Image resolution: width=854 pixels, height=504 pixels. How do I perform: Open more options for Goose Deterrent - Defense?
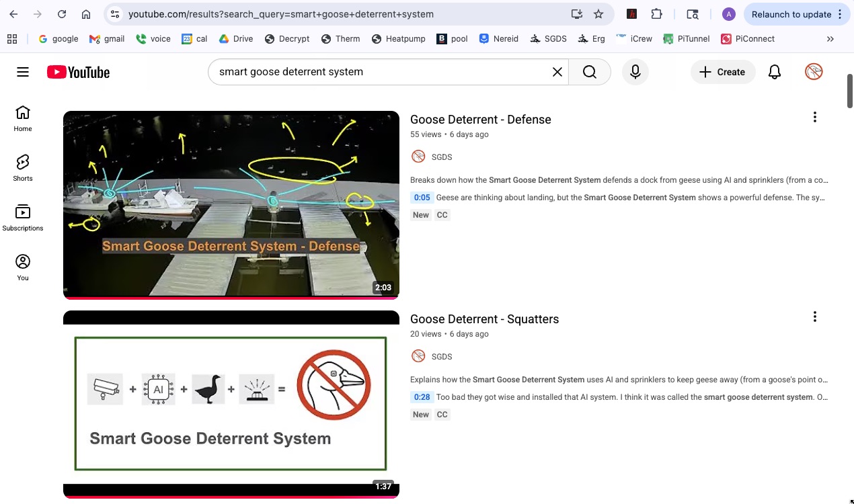click(x=814, y=118)
